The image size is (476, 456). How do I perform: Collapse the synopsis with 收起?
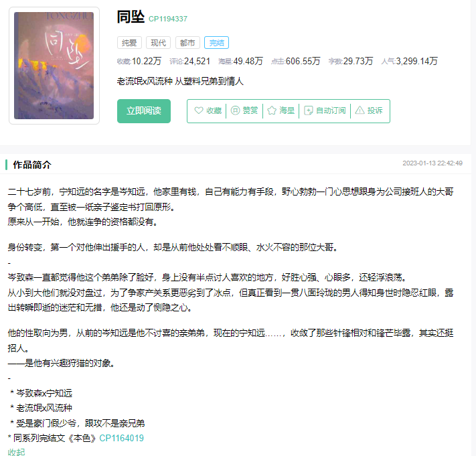point(16,452)
